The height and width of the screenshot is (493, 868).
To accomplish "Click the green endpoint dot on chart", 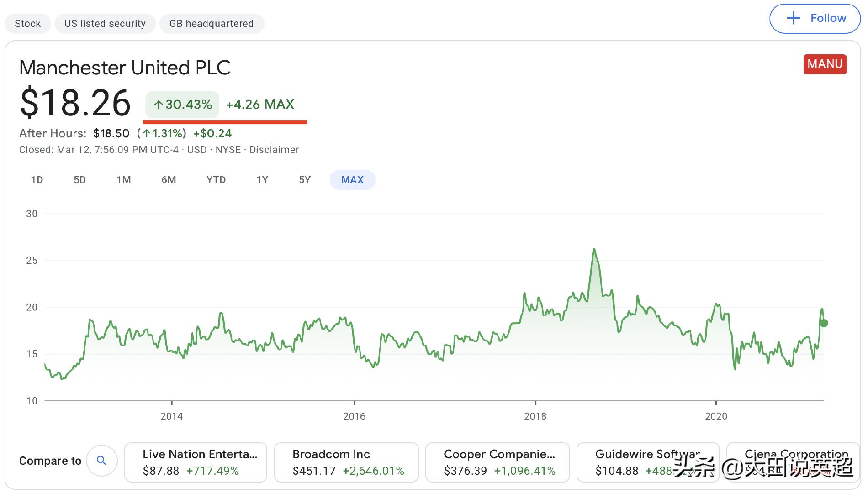I will 824,323.
